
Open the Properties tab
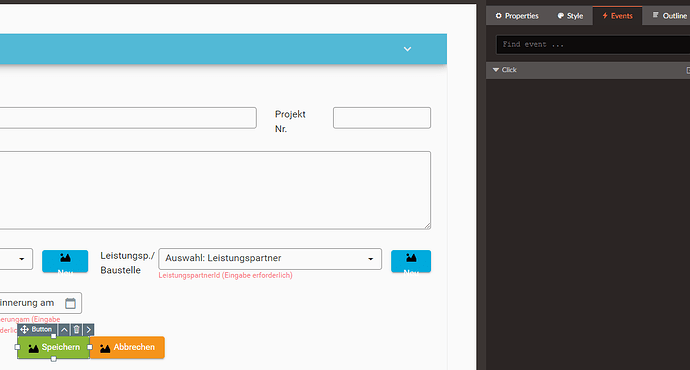point(517,16)
